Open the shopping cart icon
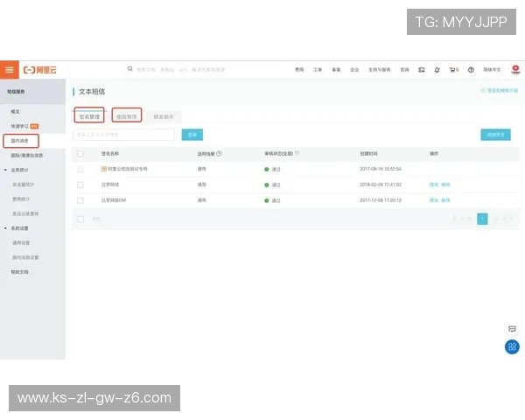Viewport: 525px width, 420px height. 453,70
